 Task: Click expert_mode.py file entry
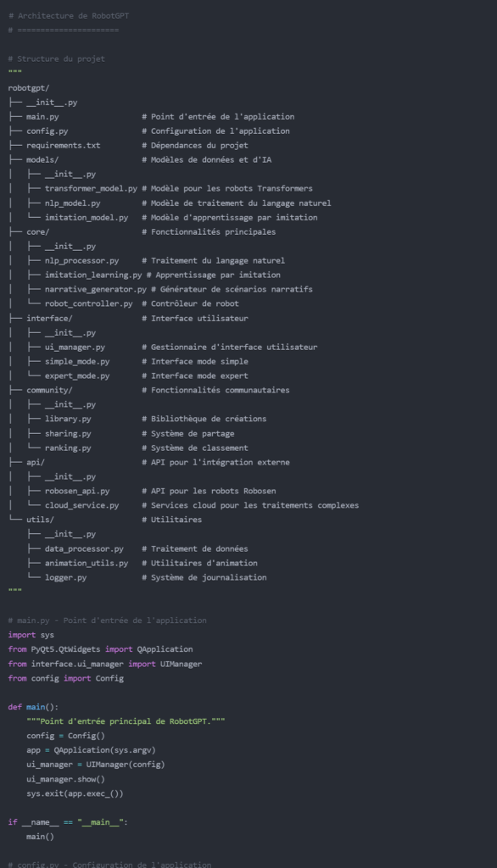pos(77,376)
